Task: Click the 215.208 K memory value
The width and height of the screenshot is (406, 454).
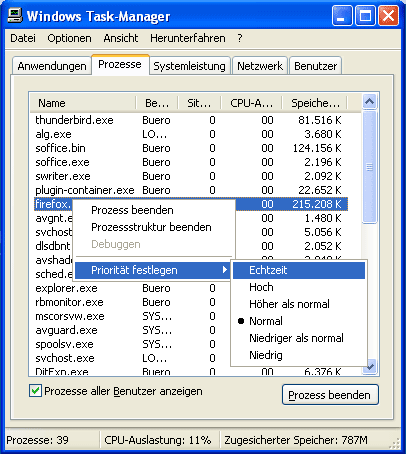Action: [x=317, y=204]
